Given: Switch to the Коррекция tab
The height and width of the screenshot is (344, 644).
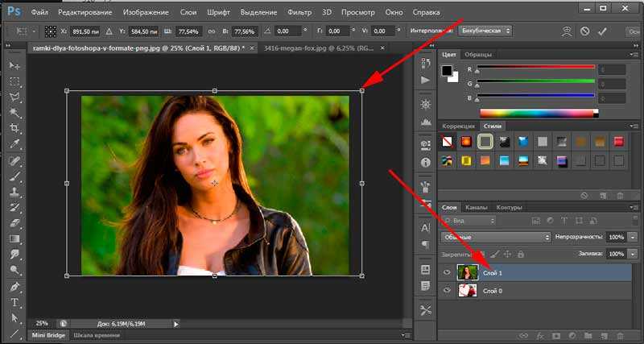Looking at the screenshot, I should 460,126.
